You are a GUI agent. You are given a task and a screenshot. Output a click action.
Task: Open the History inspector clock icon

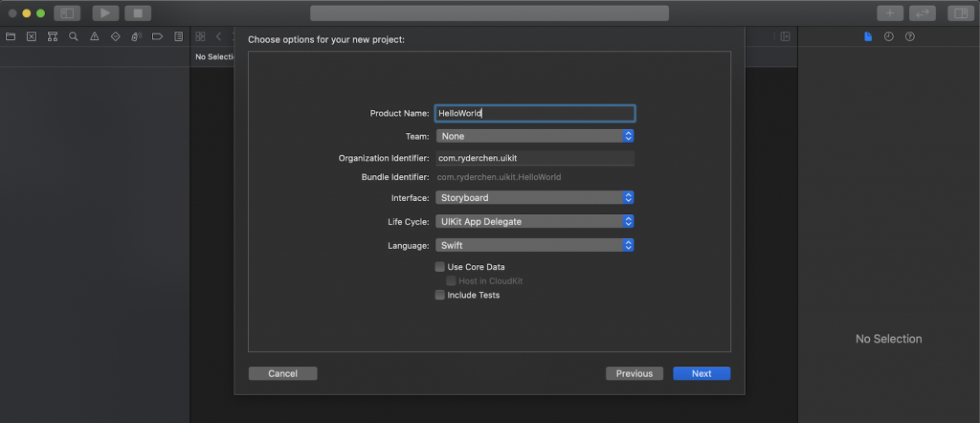[x=889, y=36]
